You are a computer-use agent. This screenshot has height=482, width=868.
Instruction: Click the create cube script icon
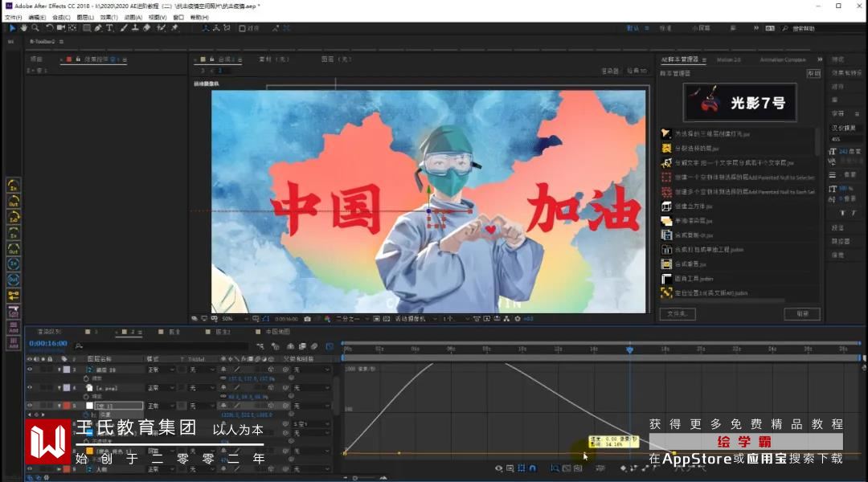(x=666, y=206)
